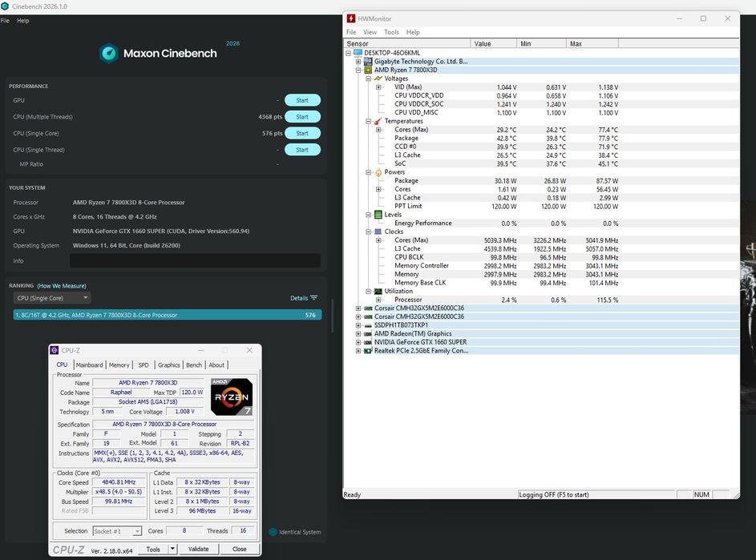Click the Sensor column header in HWMonitor
This screenshot has height=560, width=756.
click(x=406, y=43)
